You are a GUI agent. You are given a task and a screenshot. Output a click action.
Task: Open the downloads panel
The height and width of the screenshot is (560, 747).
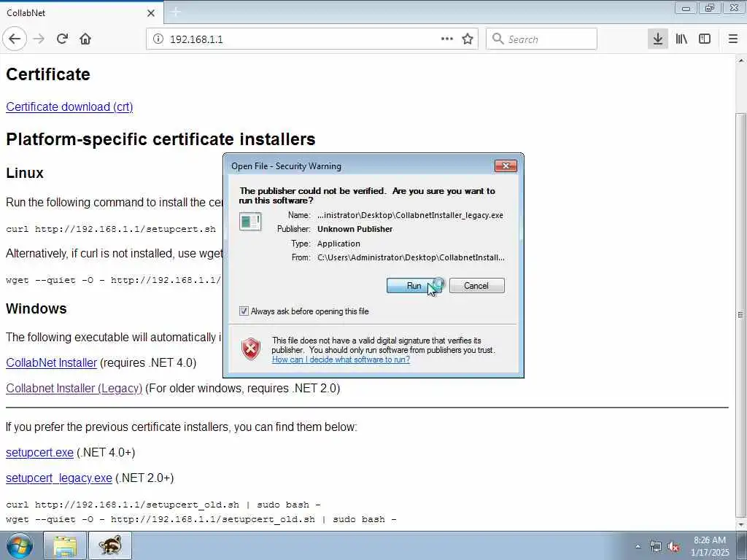click(658, 39)
